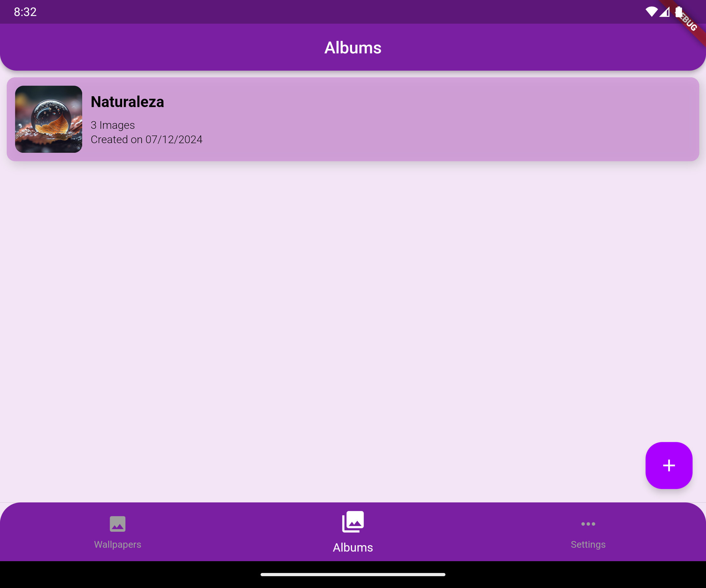This screenshot has height=588, width=706.
Task: Select the Albums gallery icon
Action: 353,522
